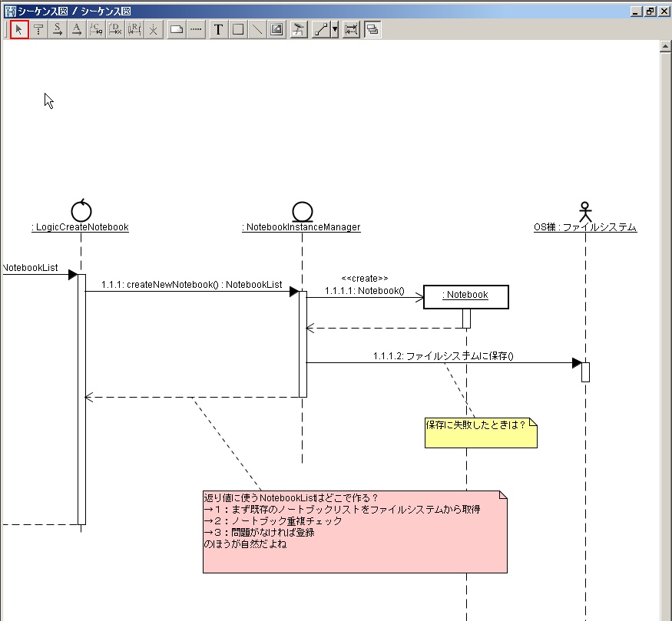
Task: Select the note anchor dashed-line tool
Action: [196, 29]
